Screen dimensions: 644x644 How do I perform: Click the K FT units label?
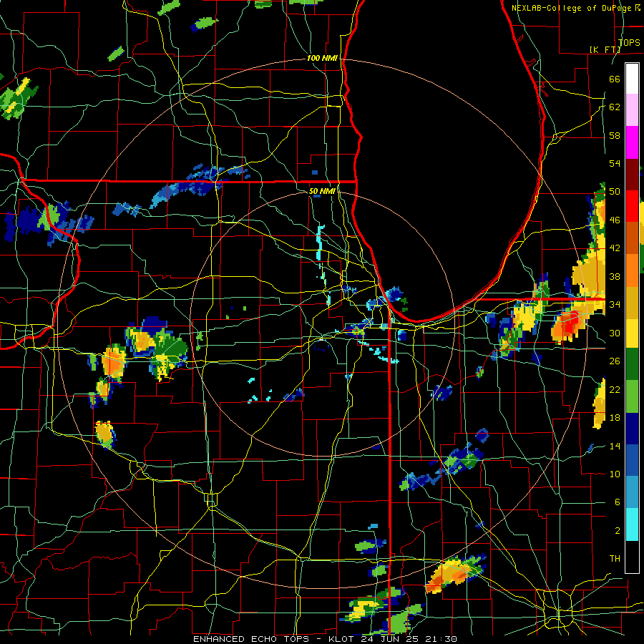click(x=605, y=49)
